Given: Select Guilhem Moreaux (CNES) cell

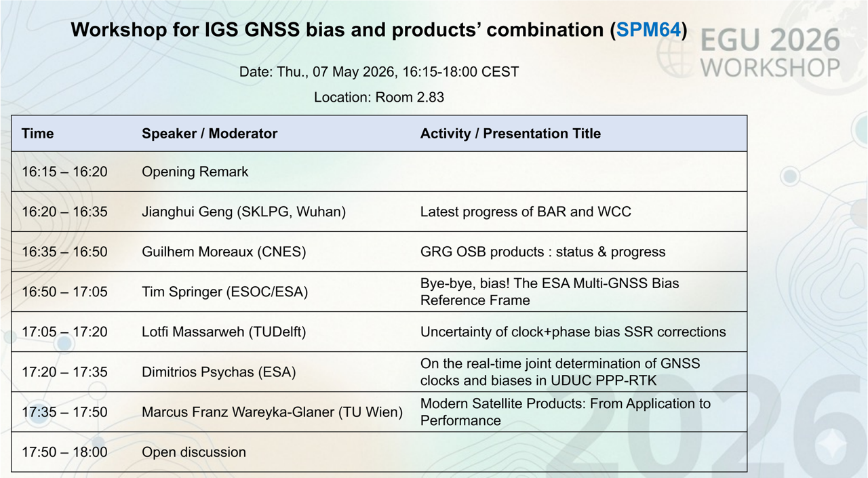Looking at the screenshot, I should point(223,252).
